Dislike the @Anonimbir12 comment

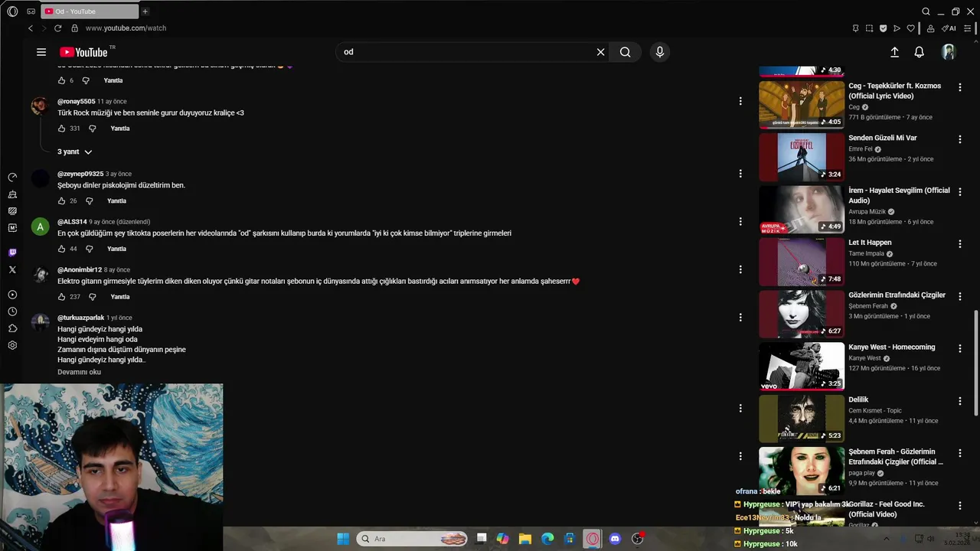point(92,297)
